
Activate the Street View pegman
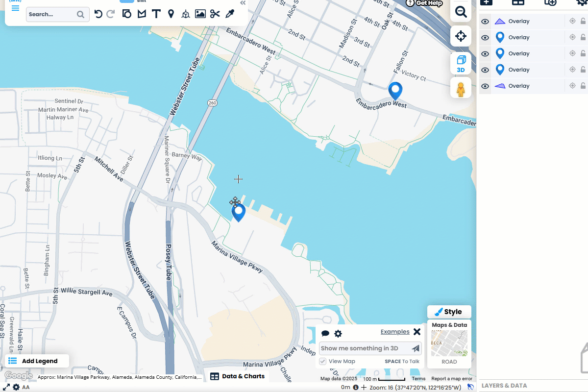coord(461,89)
